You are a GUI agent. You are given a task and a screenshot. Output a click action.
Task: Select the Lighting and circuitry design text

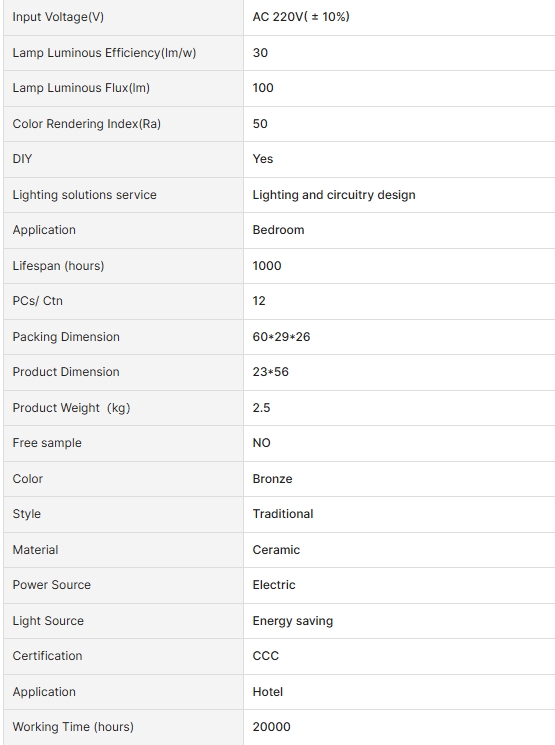coord(334,195)
